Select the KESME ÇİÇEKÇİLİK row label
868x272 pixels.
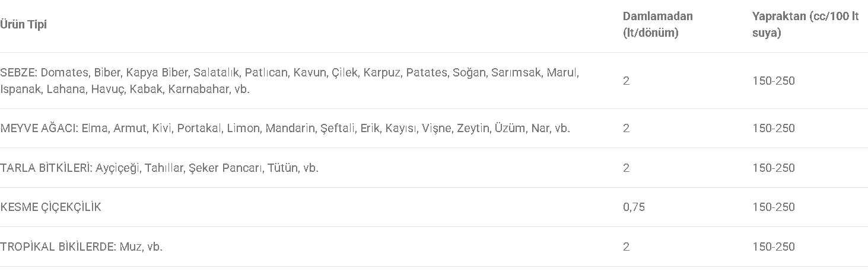50,207
